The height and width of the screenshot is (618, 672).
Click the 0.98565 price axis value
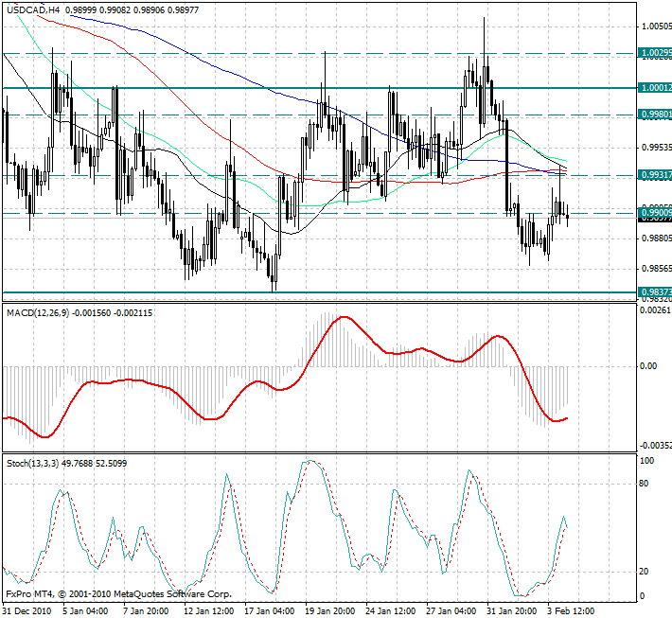(x=656, y=269)
